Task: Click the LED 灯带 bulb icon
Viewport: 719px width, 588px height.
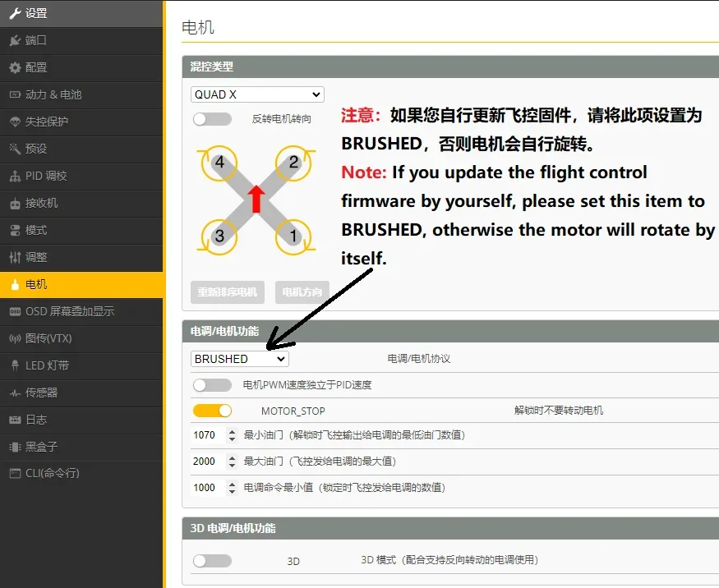Action: point(15,365)
